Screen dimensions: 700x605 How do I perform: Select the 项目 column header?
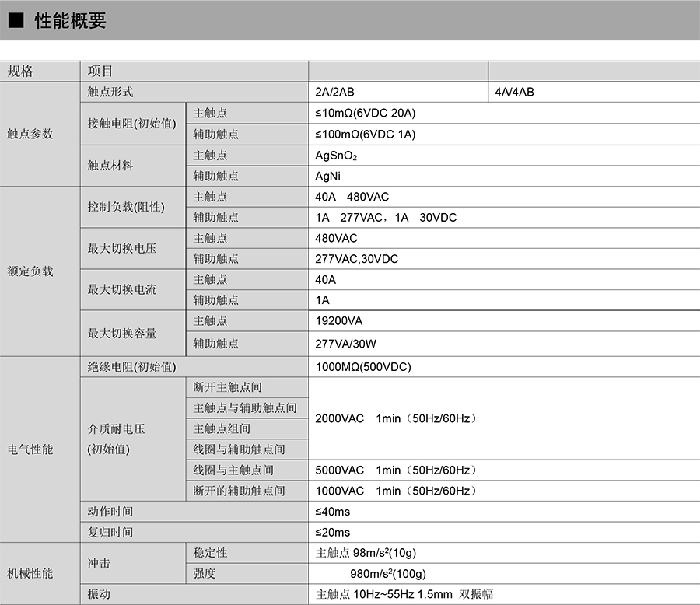(100, 71)
